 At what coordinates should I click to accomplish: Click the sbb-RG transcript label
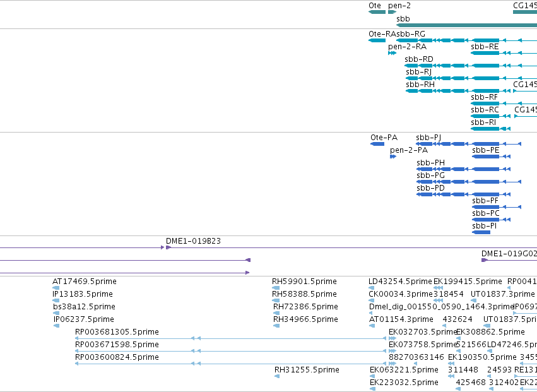coord(411,34)
